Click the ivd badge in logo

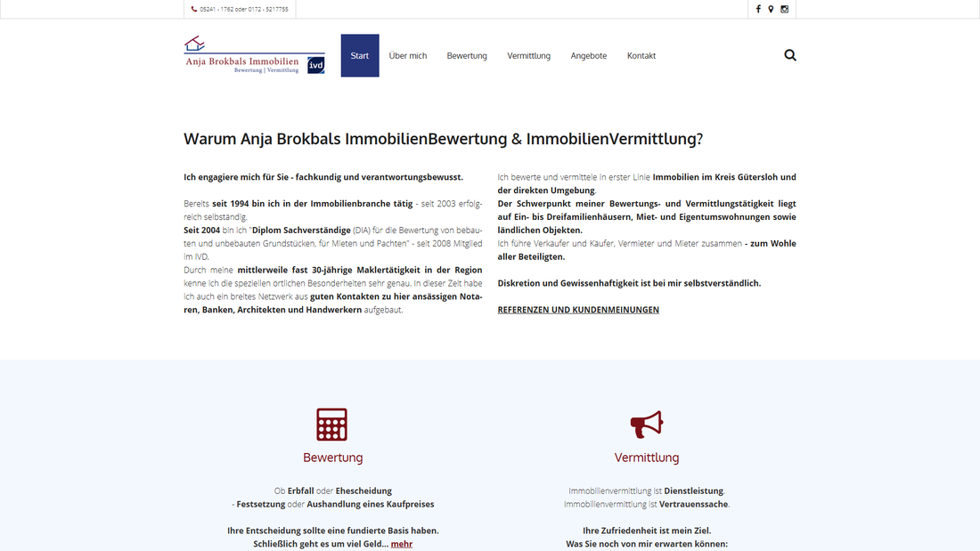click(316, 65)
